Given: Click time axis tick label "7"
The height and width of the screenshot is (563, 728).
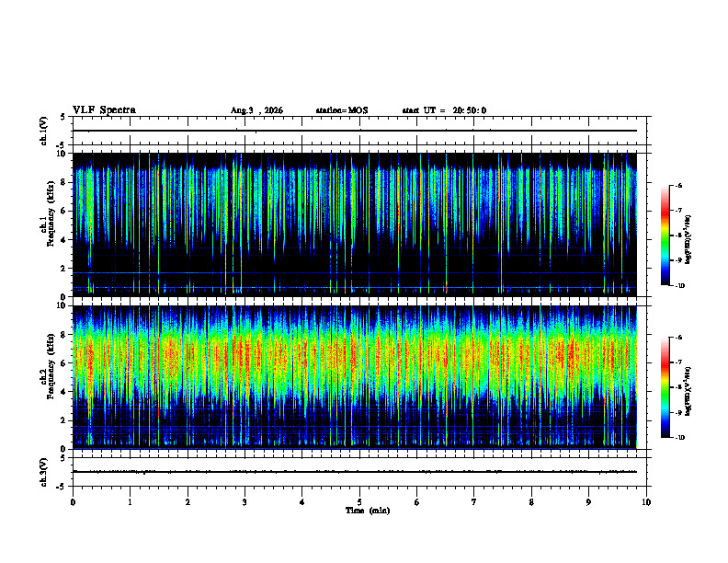Looking at the screenshot, I should [x=474, y=502].
